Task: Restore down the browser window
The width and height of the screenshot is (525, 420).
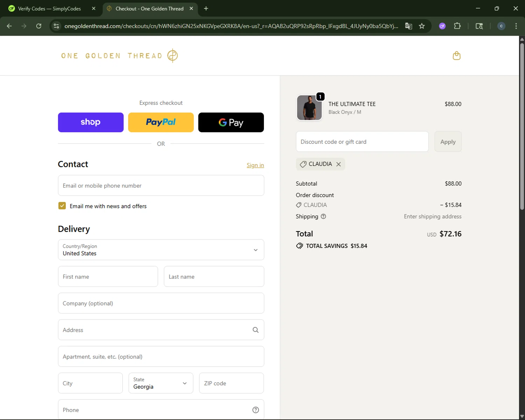Action: [497, 8]
